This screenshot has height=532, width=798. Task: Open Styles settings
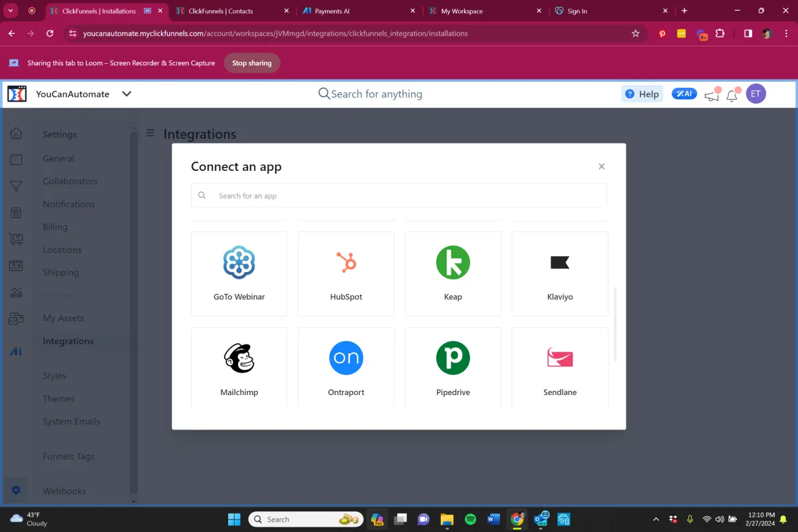click(x=55, y=376)
